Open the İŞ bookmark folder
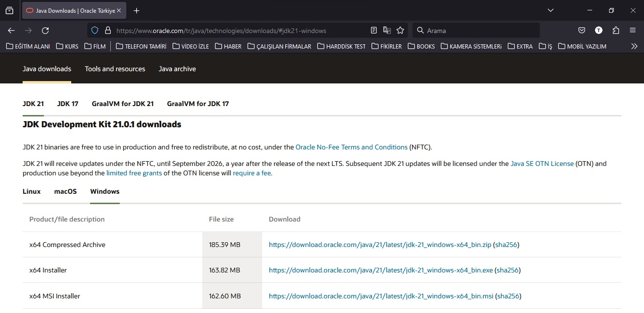The height and width of the screenshot is (313, 644). click(x=545, y=46)
